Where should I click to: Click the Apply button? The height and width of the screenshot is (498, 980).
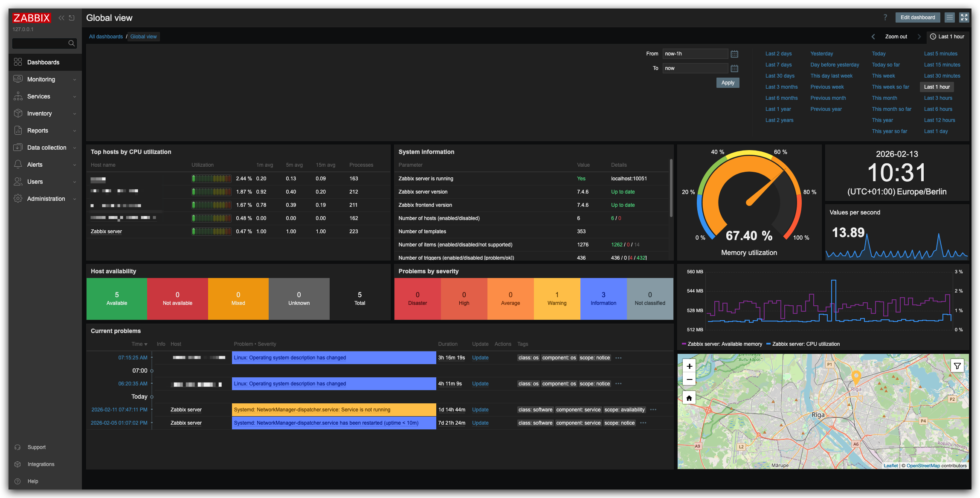point(728,83)
